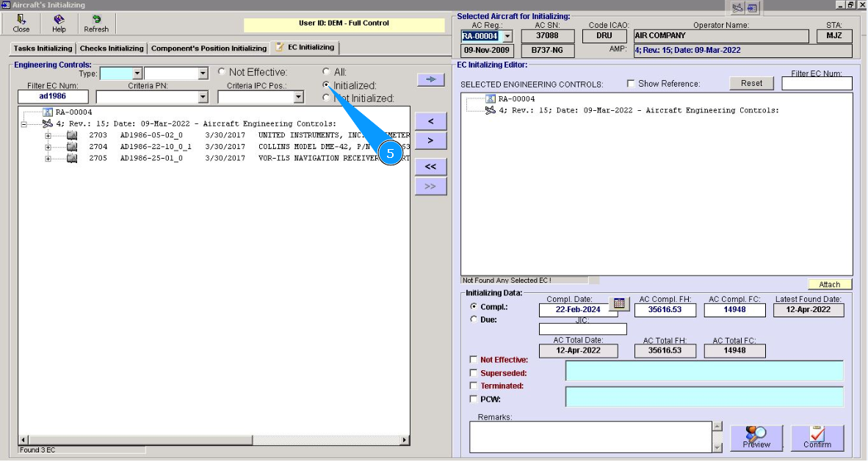The width and height of the screenshot is (868, 462).
Task: Open Help from the toolbar
Action: click(59, 23)
